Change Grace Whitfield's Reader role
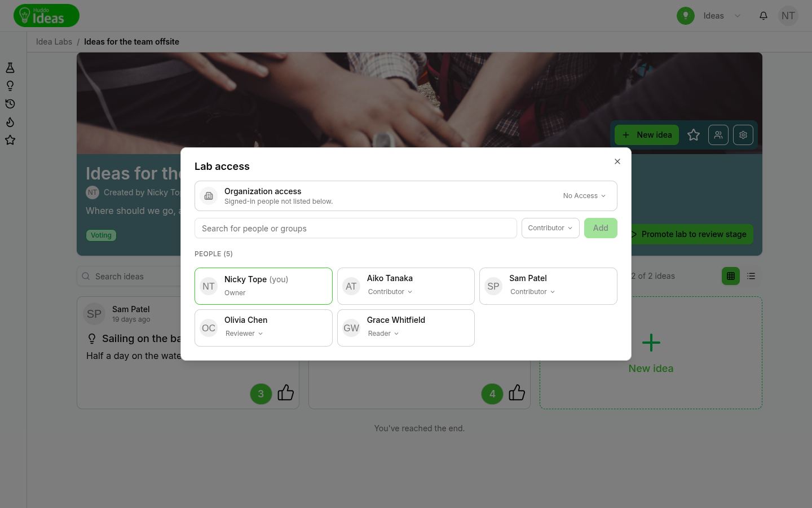This screenshot has height=508, width=812. point(383,334)
